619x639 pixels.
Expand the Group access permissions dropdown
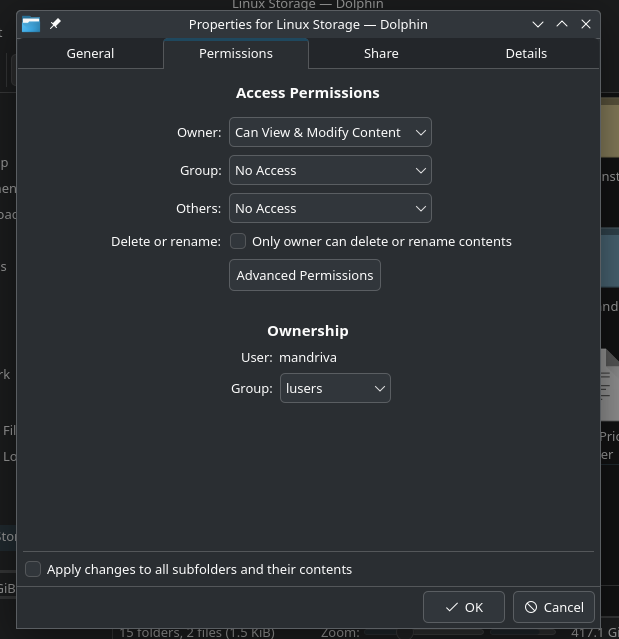330,170
